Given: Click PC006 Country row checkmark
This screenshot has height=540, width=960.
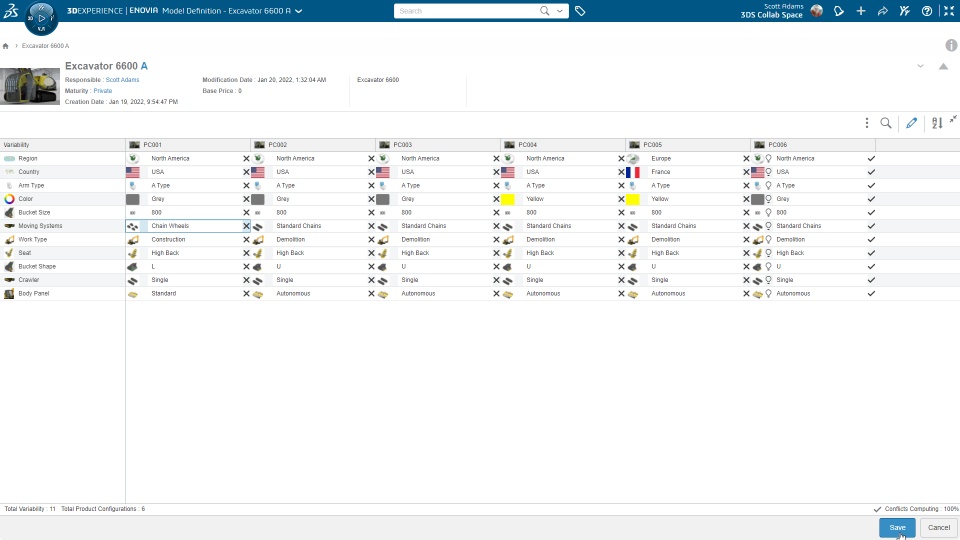Looking at the screenshot, I should pyautogui.click(x=871, y=172).
